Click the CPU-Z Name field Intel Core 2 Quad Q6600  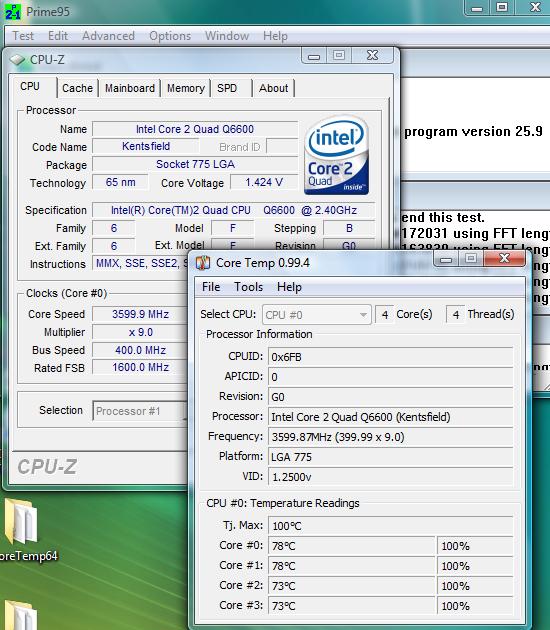pyautogui.click(x=195, y=129)
